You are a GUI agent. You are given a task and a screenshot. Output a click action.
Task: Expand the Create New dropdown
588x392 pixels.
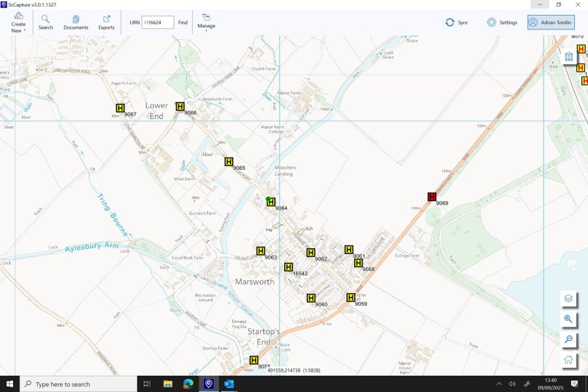[18, 23]
